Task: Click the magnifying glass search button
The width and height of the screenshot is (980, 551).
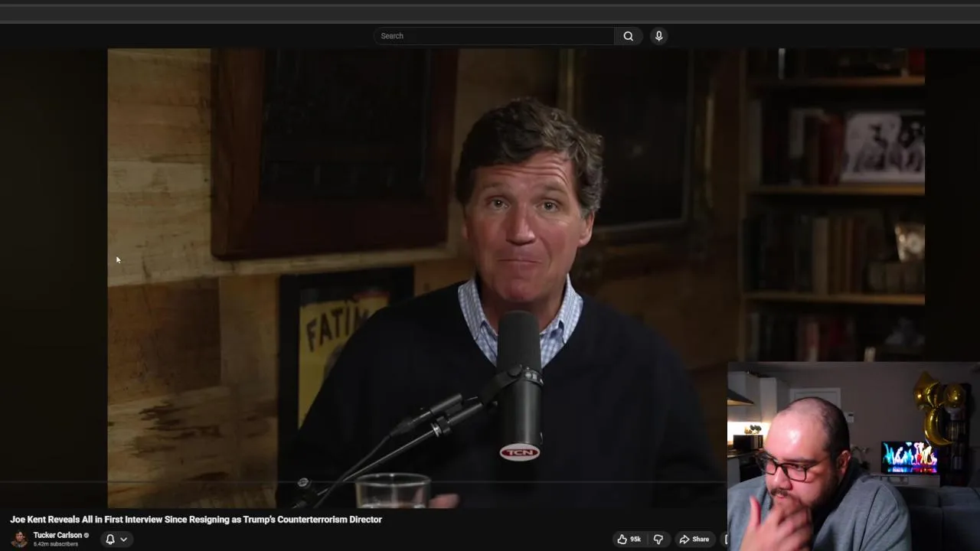Action: point(629,36)
